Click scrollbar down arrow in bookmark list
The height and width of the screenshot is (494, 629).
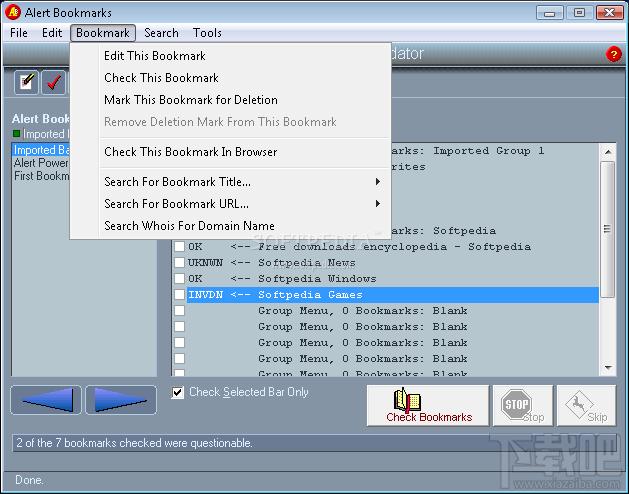pyautogui.click(x=608, y=368)
